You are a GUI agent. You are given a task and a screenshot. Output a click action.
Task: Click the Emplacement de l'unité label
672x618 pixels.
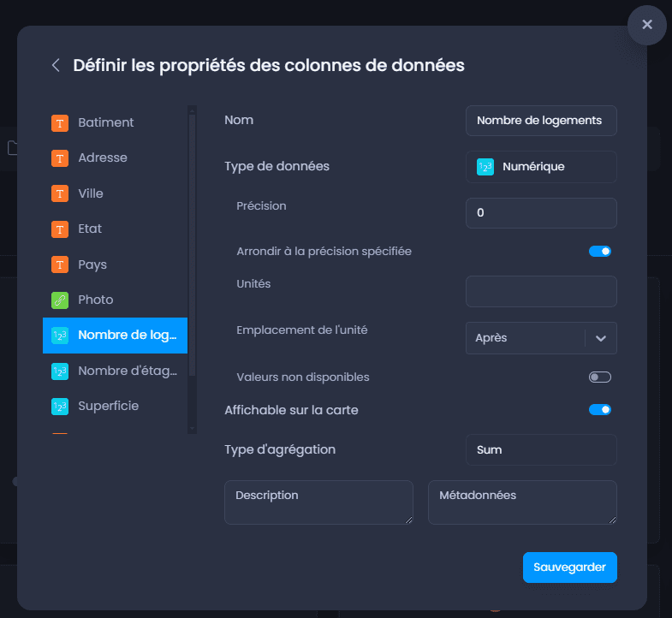(301, 330)
